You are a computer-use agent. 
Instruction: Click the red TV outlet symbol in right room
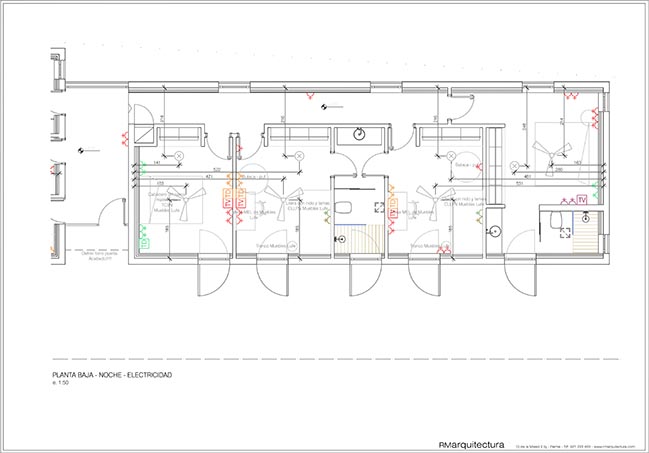(582, 200)
